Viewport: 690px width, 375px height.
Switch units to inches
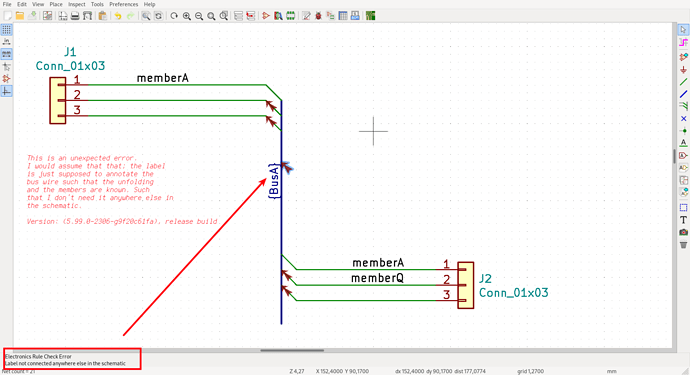[6, 42]
